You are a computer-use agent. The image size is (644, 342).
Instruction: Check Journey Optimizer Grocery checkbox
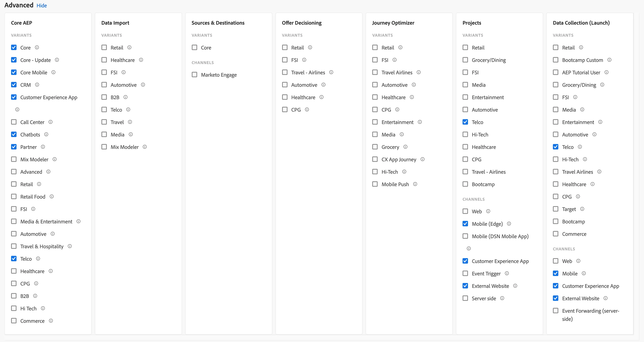375,147
